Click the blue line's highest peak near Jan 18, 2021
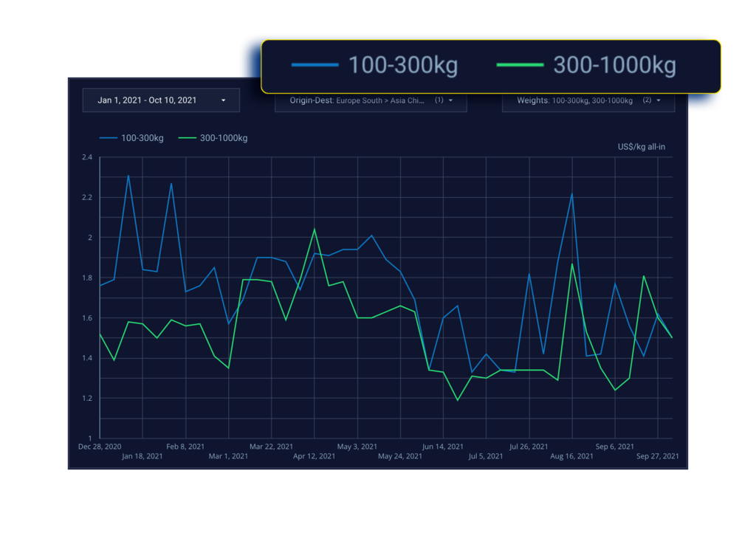The height and width of the screenshot is (547, 756). coord(128,176)
